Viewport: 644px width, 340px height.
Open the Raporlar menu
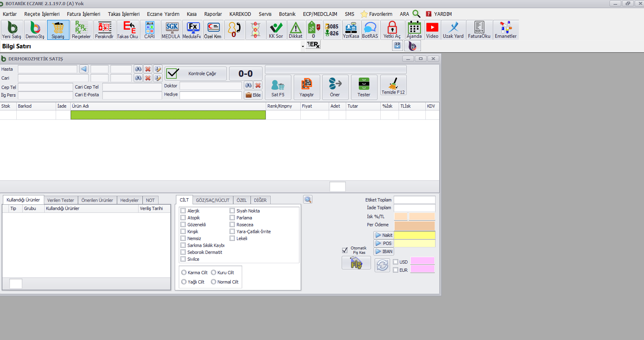(x=213, y=14)
